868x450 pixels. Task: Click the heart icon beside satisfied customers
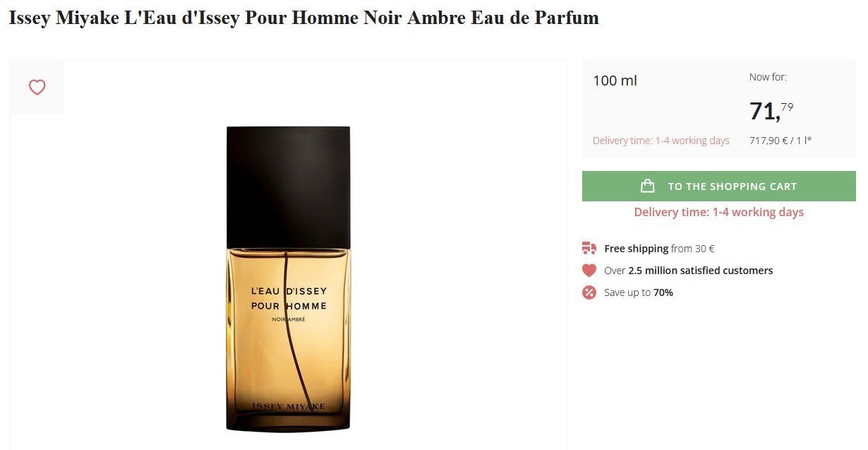coord(589,270)
